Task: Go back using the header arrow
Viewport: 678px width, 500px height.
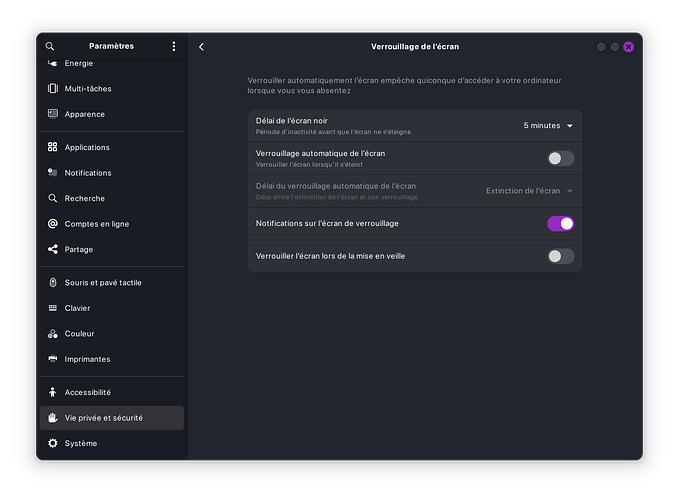Action: (x=201, y=47)
